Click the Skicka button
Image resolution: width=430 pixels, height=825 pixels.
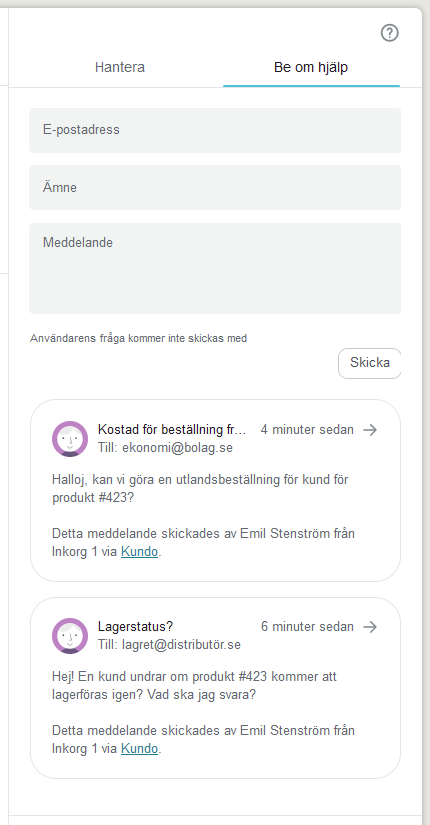(369, 363)
